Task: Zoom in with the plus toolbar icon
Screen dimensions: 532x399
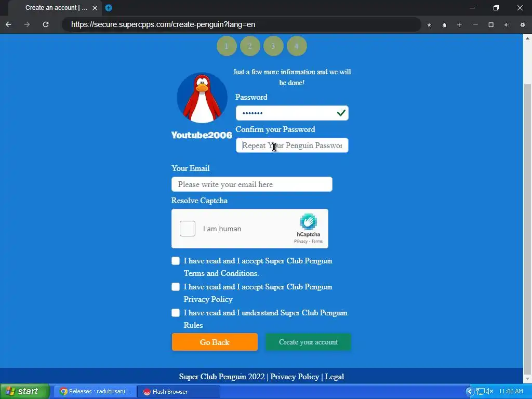Action: coord(459,25)
